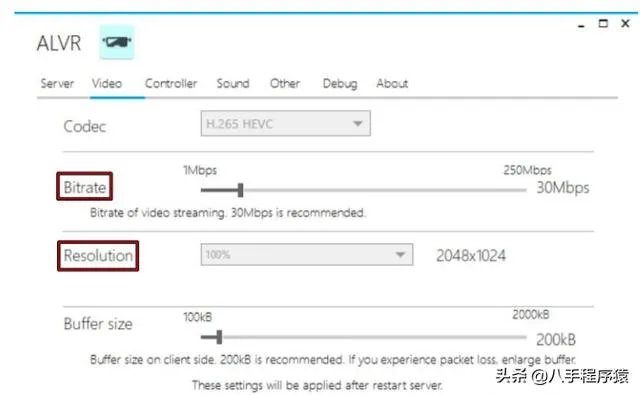The height and width of the screenshot is (395, 640).
Task: Click the 200kB buffer value
Action: click(556, 340)
